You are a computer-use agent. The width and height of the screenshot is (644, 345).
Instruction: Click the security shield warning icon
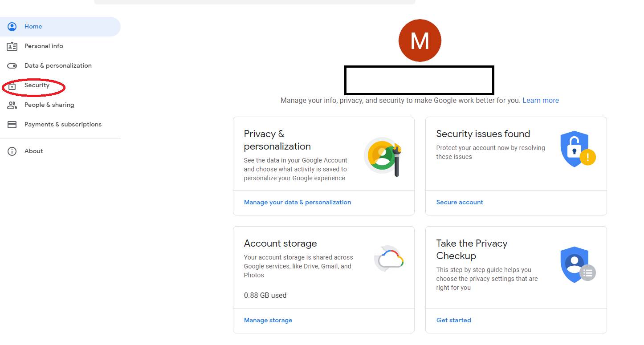point(577,149)
